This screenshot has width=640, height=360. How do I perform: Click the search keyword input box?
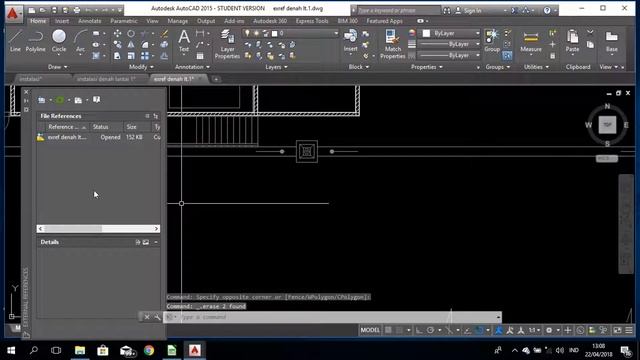tap(399, 11)
